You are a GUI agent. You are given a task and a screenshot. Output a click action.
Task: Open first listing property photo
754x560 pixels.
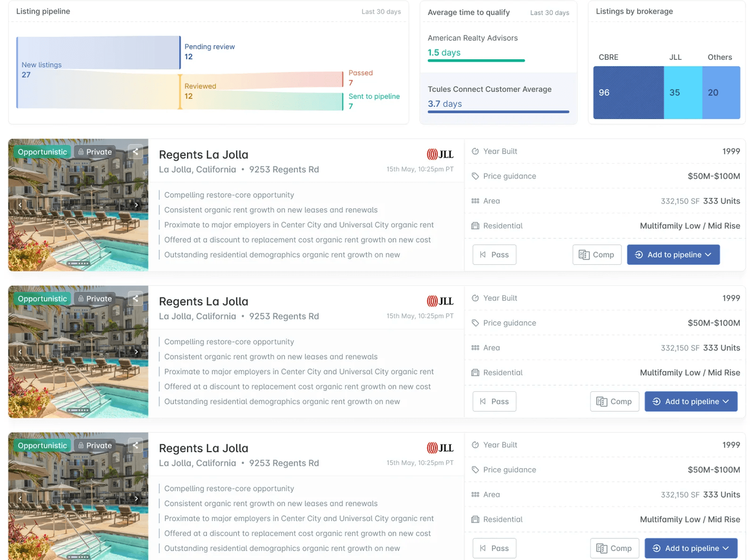coord(78,205)
